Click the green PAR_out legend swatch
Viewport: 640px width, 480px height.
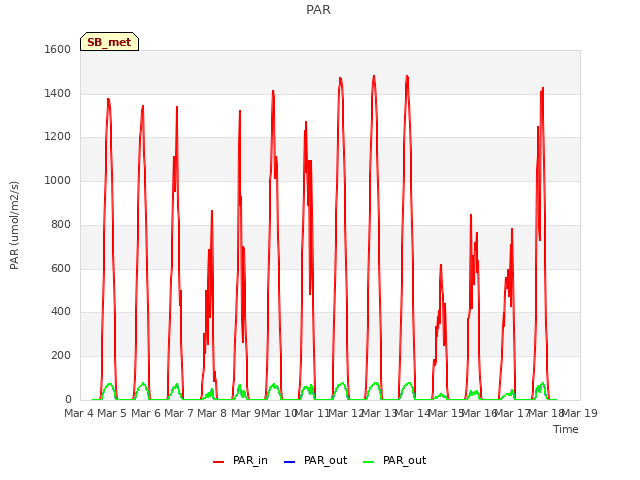[368, 462]
